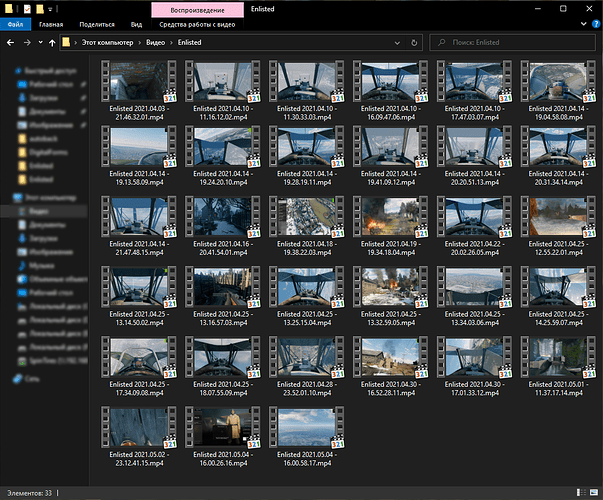Viewport: 603px width, 500px height.
Task: Expand the address bar history dropdown
Action: (397, 43)
